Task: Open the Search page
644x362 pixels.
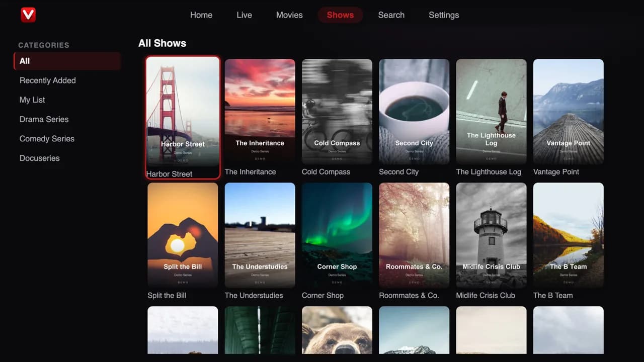Action: [391, 15]
